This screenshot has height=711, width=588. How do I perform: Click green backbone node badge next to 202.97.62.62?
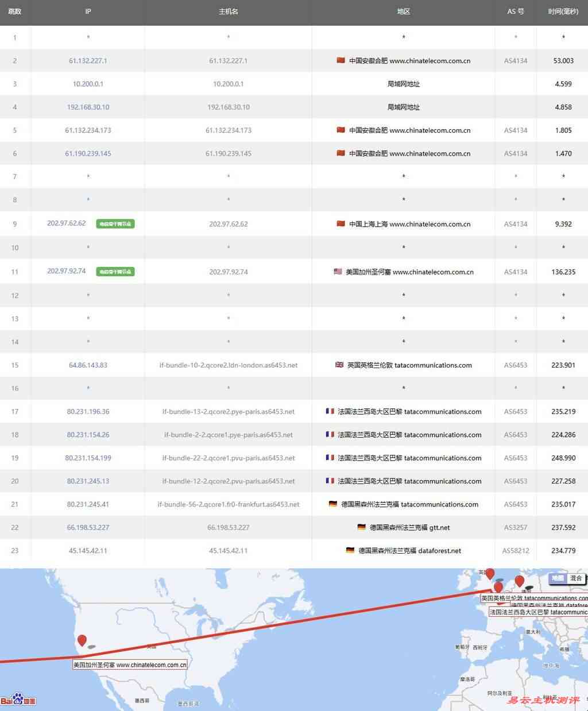pos(115,224)
